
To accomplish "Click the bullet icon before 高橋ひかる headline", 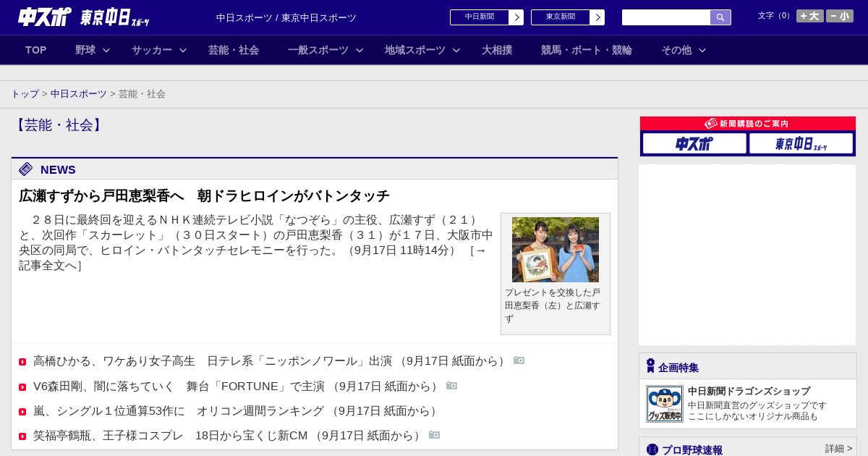I will click(x=22, y=362).
